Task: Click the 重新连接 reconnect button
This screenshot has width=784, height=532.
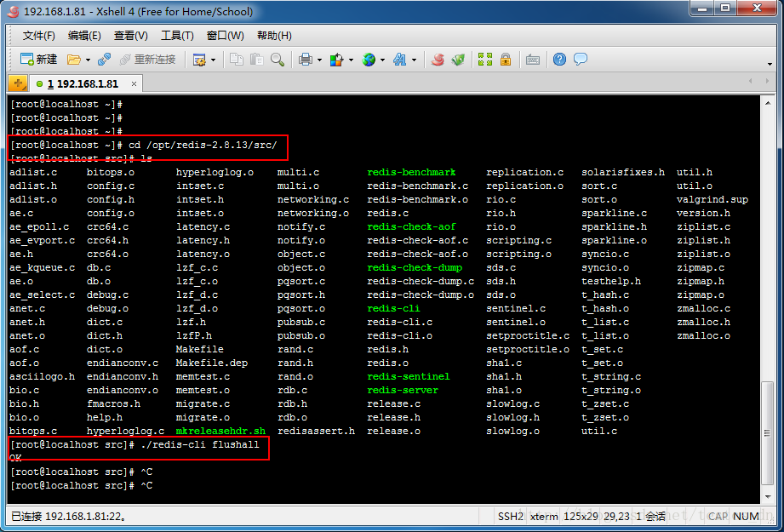Action: pos(148,60)
